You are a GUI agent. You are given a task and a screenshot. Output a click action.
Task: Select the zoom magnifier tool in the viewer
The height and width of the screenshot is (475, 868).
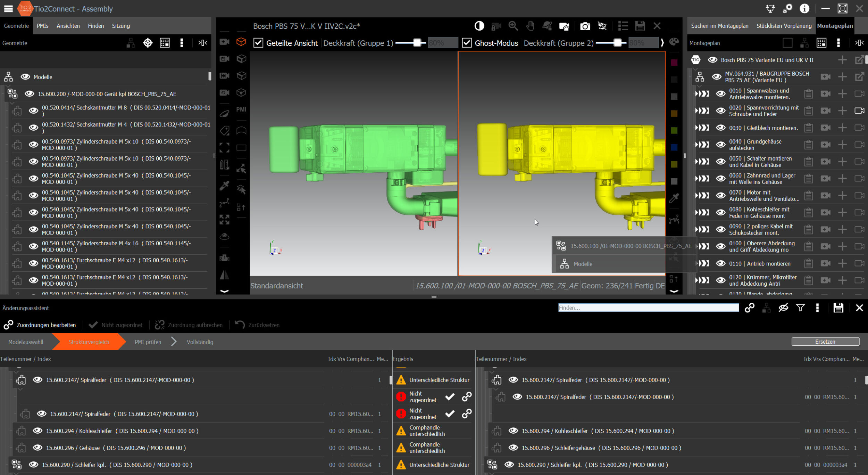pyautogui.click(x=513, y=26)
